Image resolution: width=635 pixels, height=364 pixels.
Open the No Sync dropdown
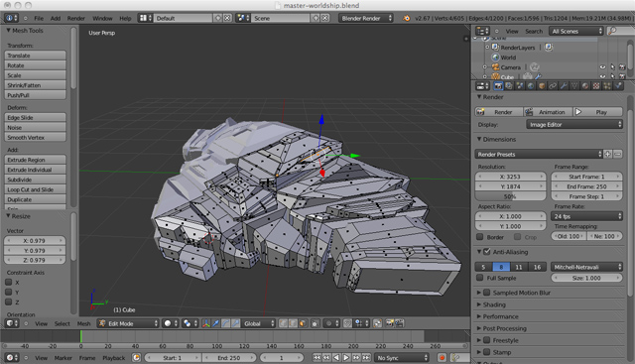point(401,357)
